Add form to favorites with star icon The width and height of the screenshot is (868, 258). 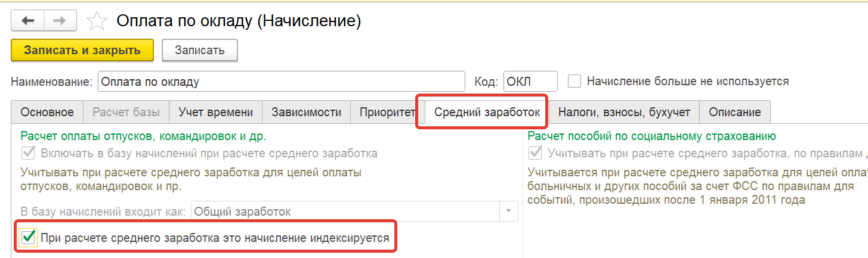click(95, 21)
